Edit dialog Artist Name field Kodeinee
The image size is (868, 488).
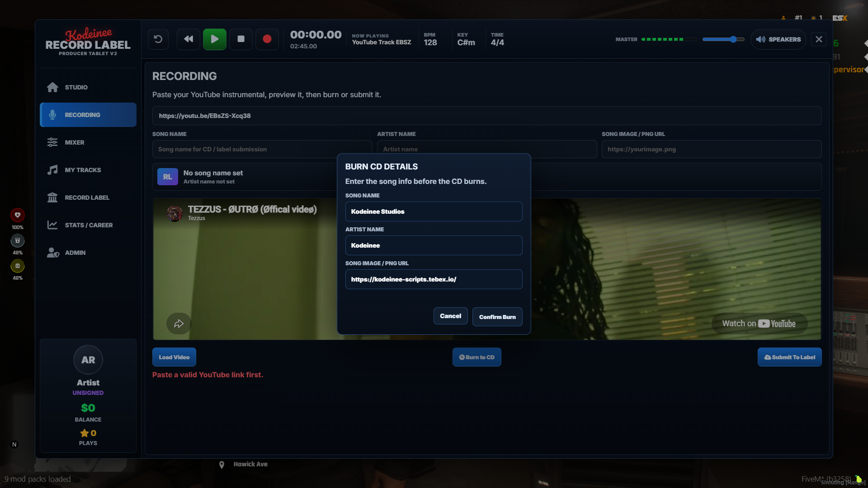click(434, 245)
